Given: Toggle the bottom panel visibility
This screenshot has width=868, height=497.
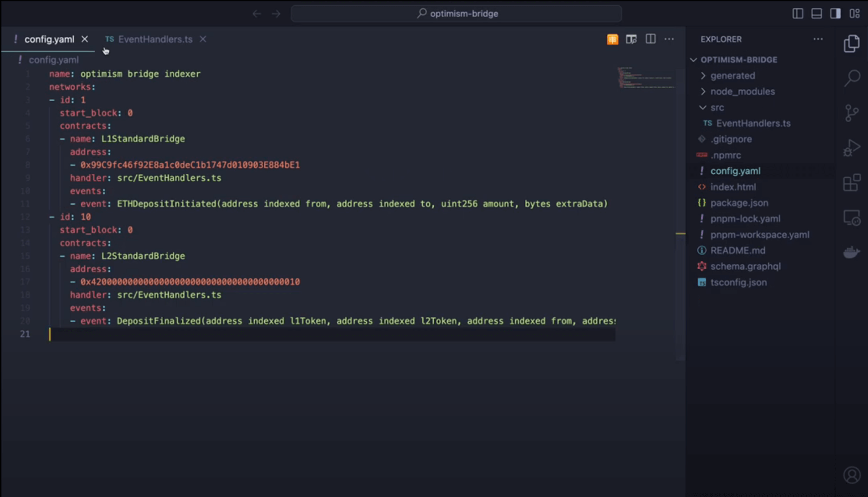Looking at the screenshot, I should click(x=816, y=13).
